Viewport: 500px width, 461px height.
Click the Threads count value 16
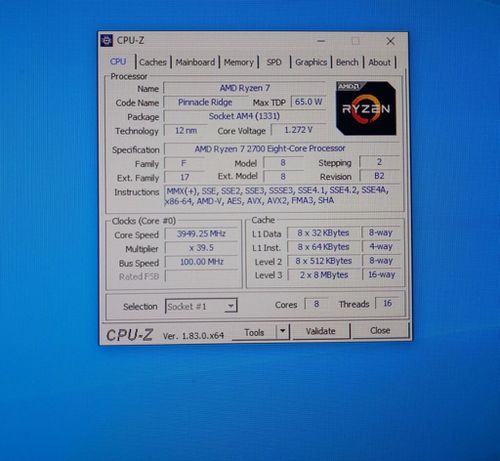pos(387,303)
